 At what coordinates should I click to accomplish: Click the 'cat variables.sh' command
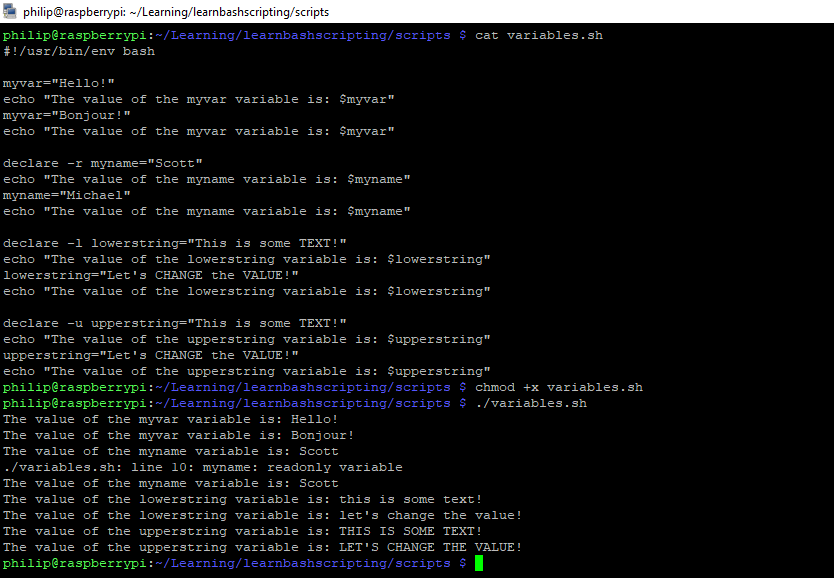click(539, 36)
